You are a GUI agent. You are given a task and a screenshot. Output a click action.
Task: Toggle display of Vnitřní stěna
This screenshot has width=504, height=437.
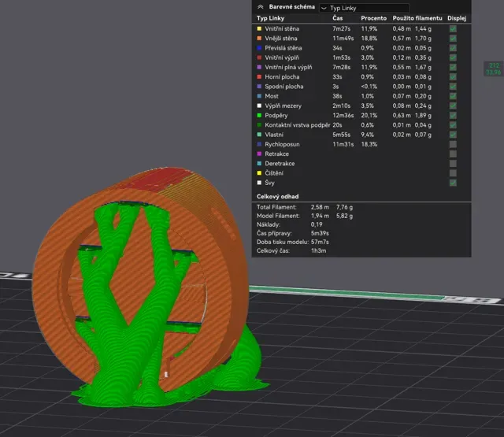click(453, 28)
